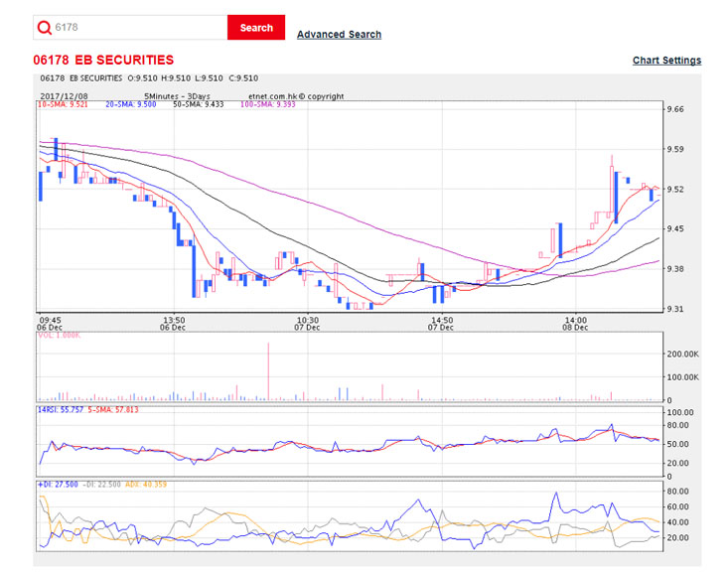Click the 200.00K volume axis label
The width and height of the screenshot is (728, 573).
tap(682, 354)
